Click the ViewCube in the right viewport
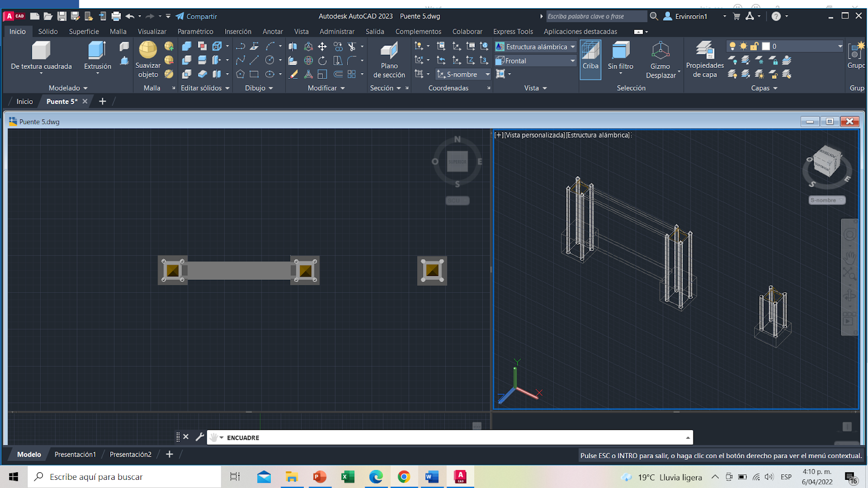Image resolution: width=868 pixels, height=488 pixels. click(x=828, y=162)
